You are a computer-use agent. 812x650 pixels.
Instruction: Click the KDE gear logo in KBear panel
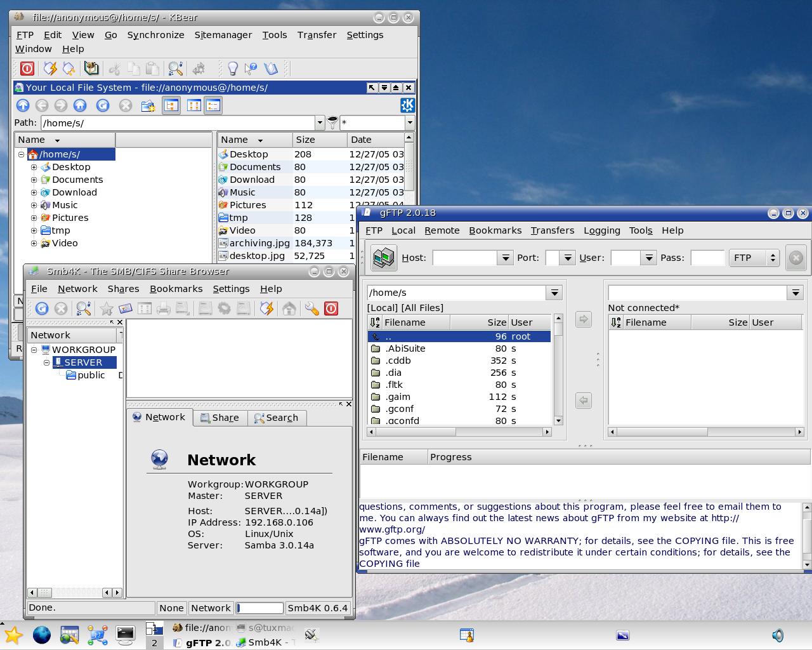click(407, 105)
